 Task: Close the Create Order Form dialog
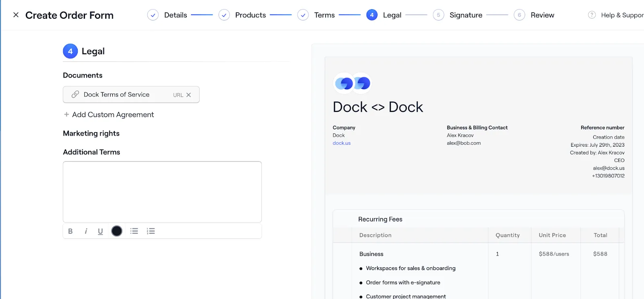tap(16, 15)
